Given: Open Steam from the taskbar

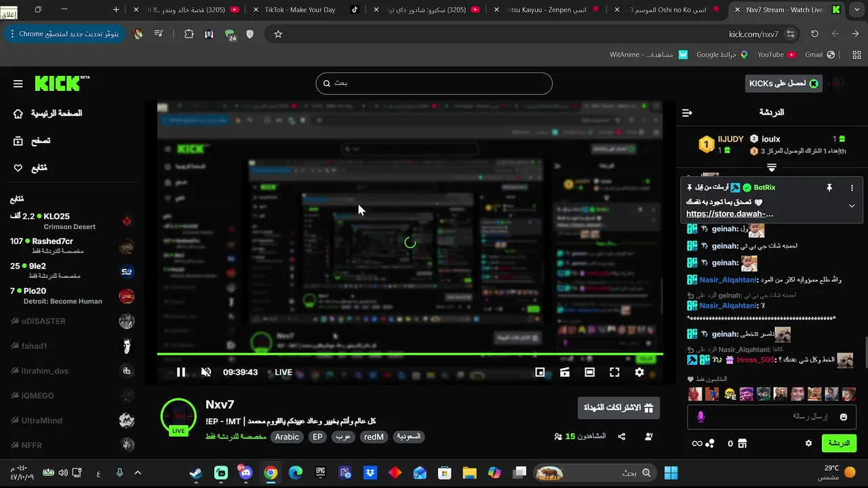Looking at the screenshot, I should click(x=195, y=473).
